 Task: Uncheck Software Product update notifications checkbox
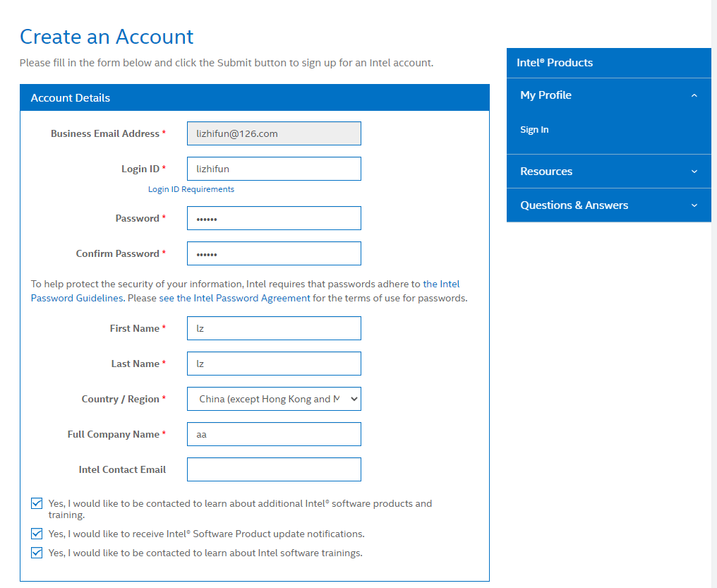click(37, 534)
